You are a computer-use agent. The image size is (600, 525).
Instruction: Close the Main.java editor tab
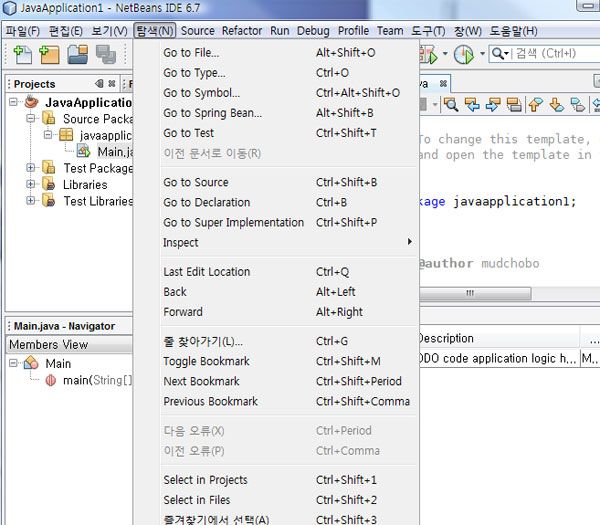[443, 83]
